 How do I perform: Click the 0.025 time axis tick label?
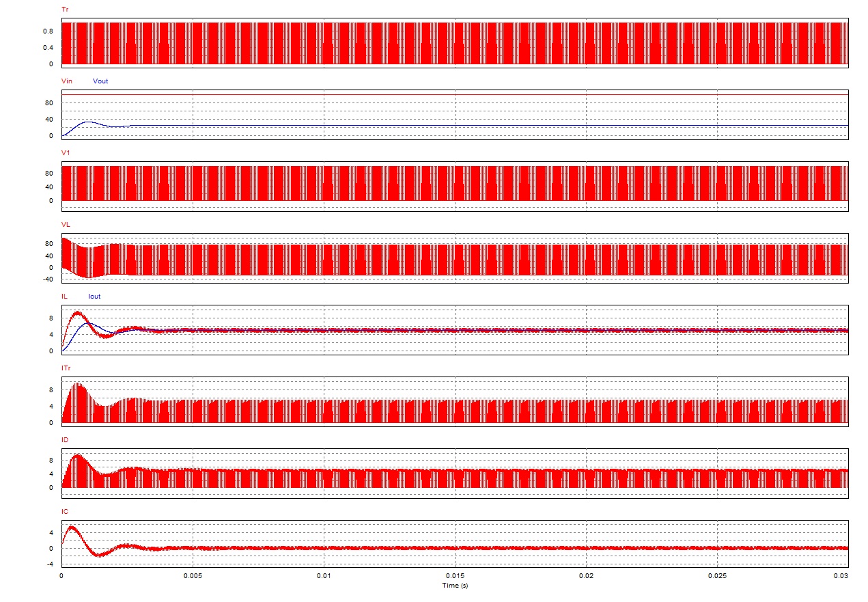tap(718, 577)
